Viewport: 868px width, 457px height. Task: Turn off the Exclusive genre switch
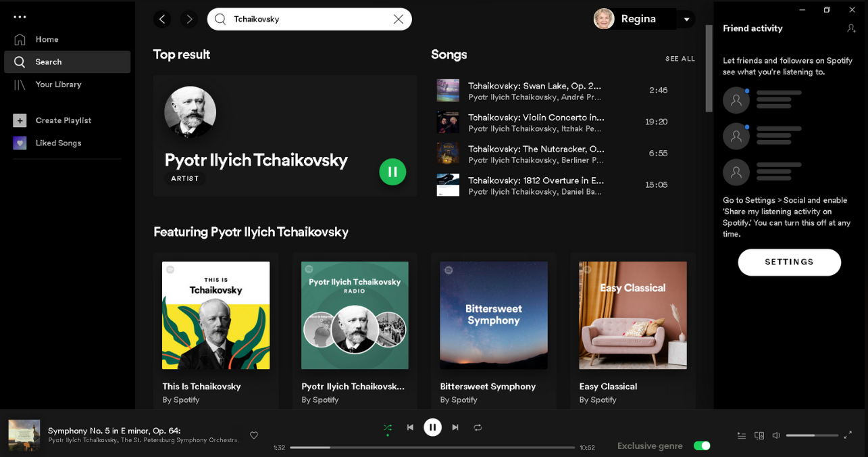702,446
